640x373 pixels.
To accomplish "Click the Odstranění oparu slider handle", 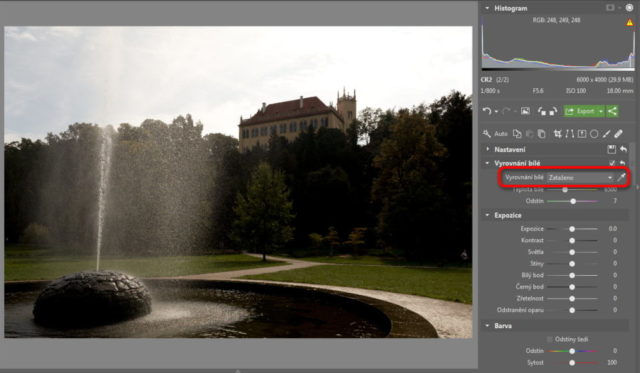I will point(572,310).
